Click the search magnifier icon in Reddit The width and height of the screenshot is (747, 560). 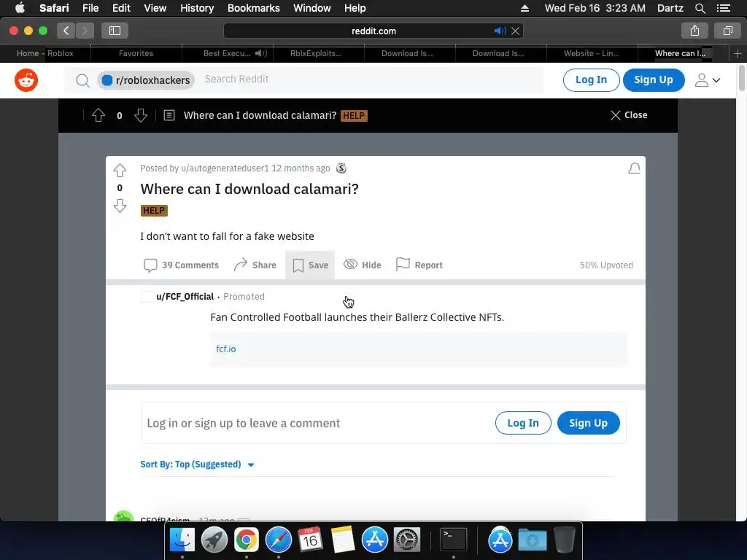(x=82, y=80)
